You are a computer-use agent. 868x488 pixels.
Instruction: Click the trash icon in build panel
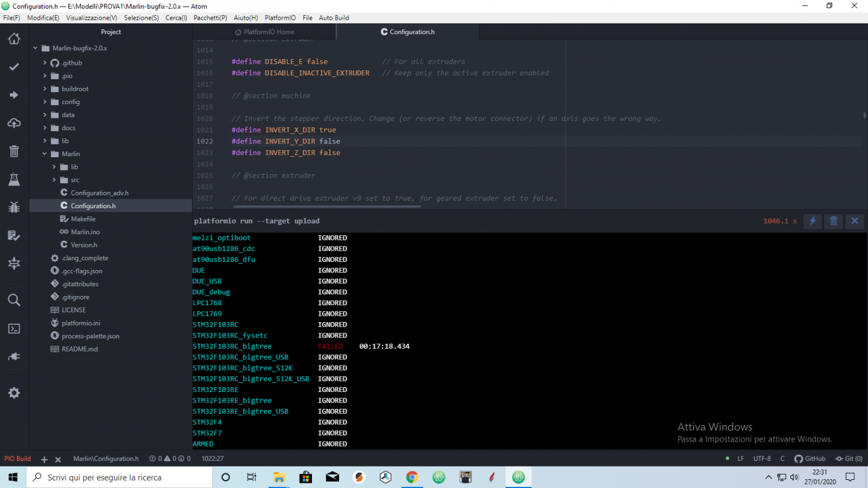tap(833, 221)
